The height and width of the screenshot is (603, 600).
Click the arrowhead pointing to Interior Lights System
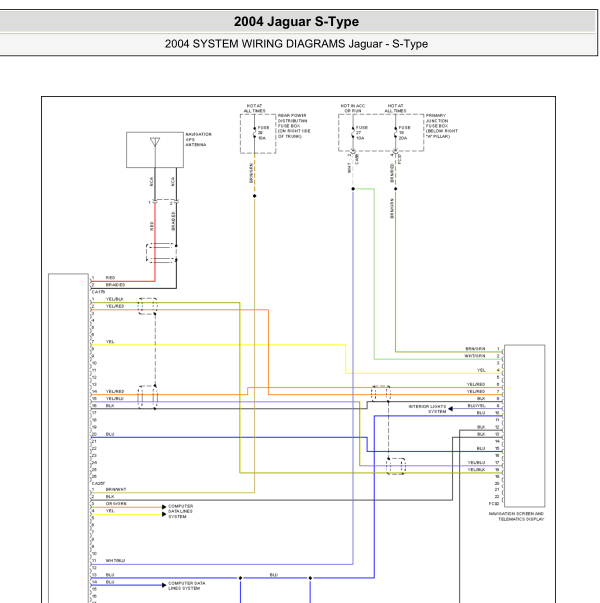pyautogui.click(x=450, y=409)
